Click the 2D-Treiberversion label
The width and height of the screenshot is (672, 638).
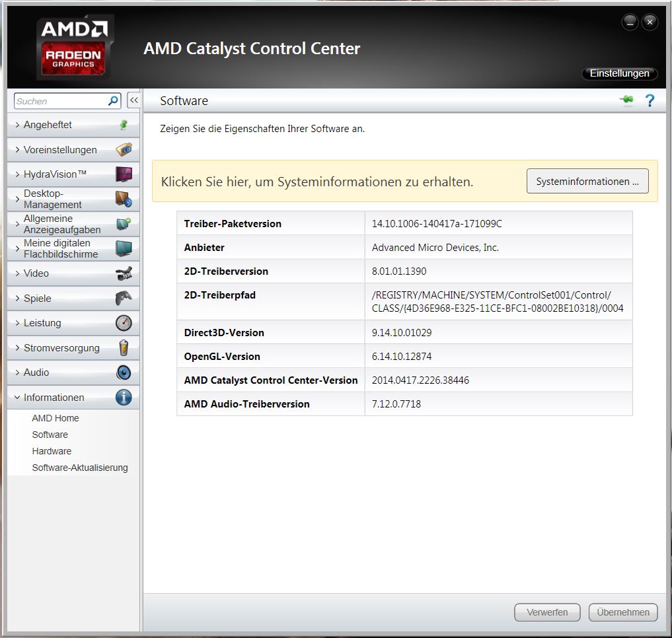[226, 271]
